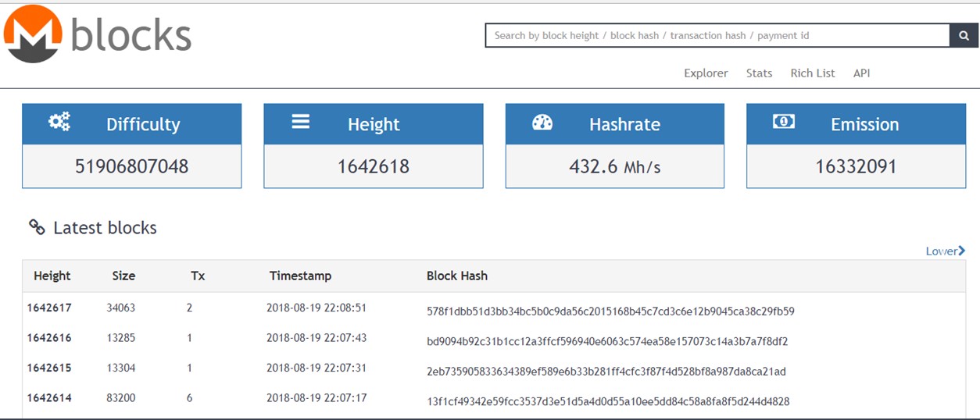
Task: Go to the Rich List page
Action: point(813,73)
